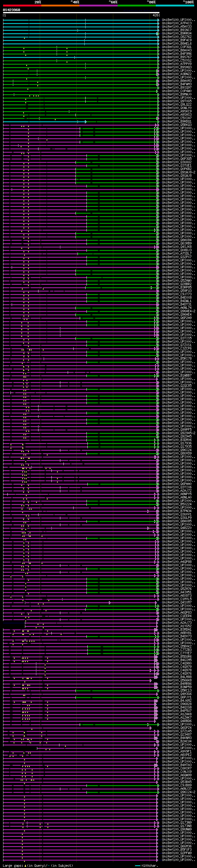
Task: Select the UniRef100_Q6P3Q5 label
Action: point(177,159)
